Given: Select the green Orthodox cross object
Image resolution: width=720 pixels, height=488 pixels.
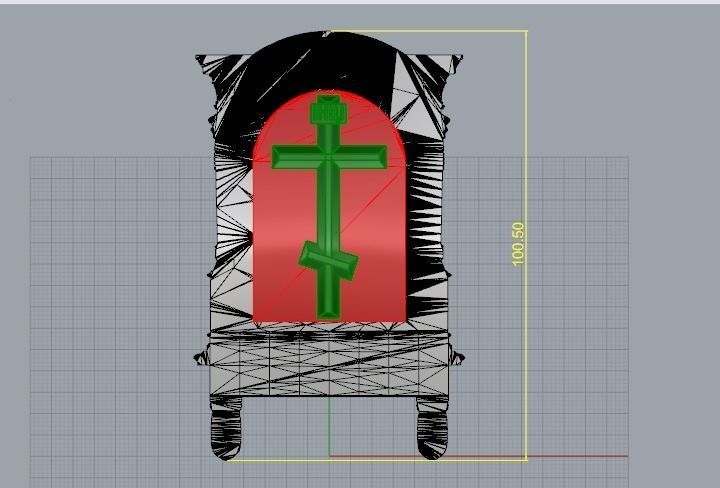Looking at the screenshot, I should tap(329, 207).
